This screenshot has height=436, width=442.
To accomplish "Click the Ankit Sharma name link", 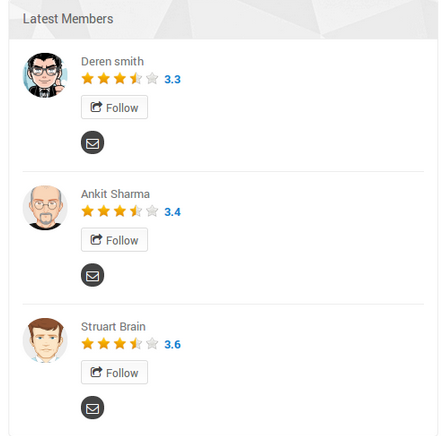I will [115, 194].
